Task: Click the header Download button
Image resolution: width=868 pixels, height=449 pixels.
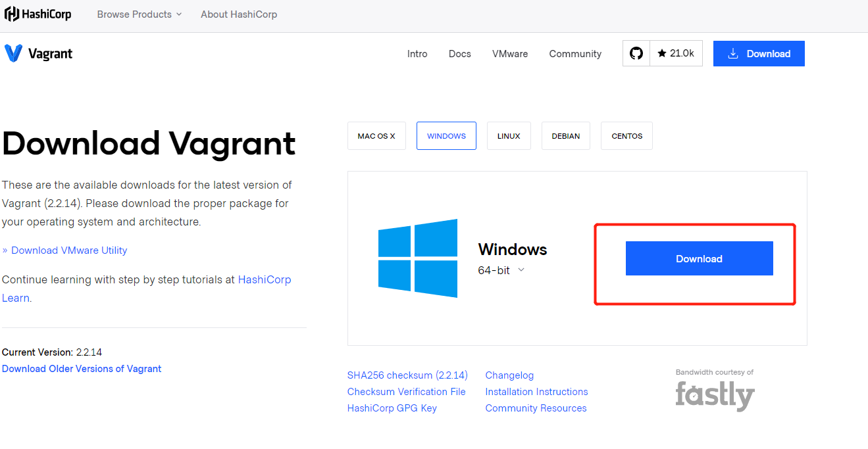Action: pyautogui.click(x=759, y=54)
